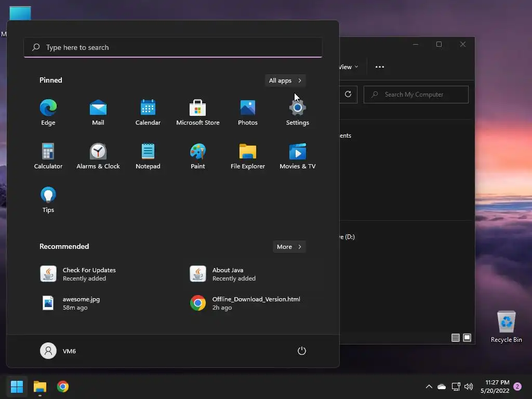Open the Calculator app
The image size is (532, 399).
coord(48,156)
